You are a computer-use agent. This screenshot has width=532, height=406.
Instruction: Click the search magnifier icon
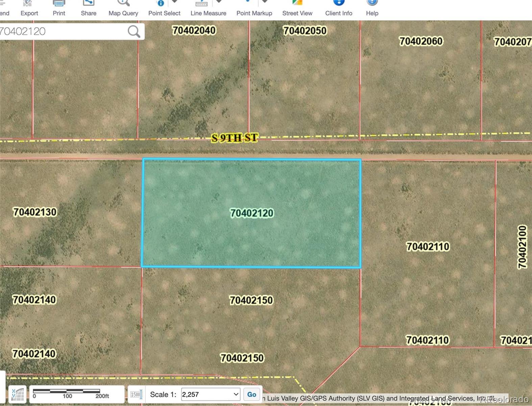point(134,31)
